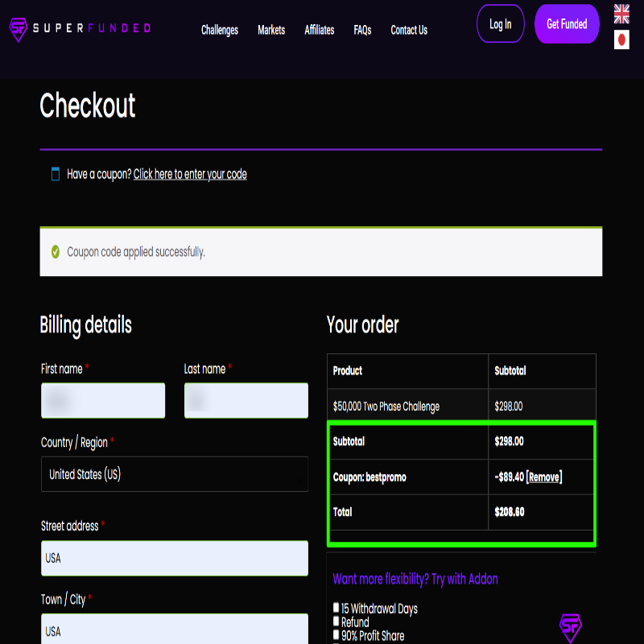The width and height of the screenshot is (644, 644).
Task: Tick the Refund addon checkbox
Action: point(336,622)
